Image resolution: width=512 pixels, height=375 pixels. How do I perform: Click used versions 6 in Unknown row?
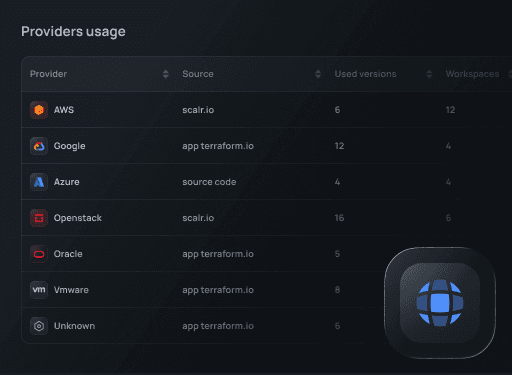coord(337,326)
